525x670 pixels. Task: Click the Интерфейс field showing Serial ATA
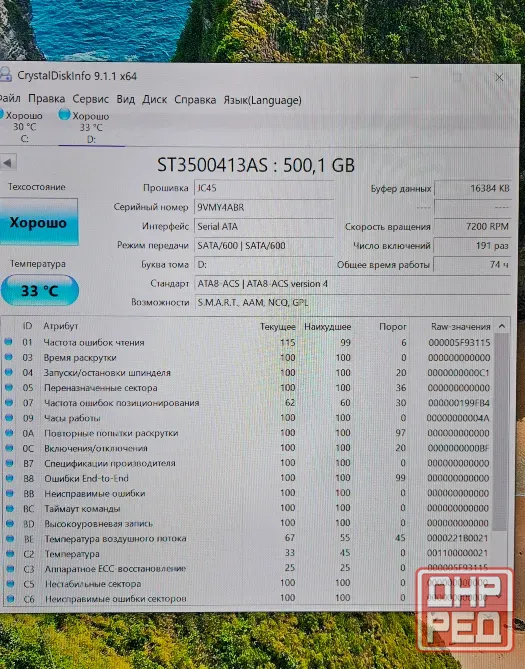(x=264, y=226)
